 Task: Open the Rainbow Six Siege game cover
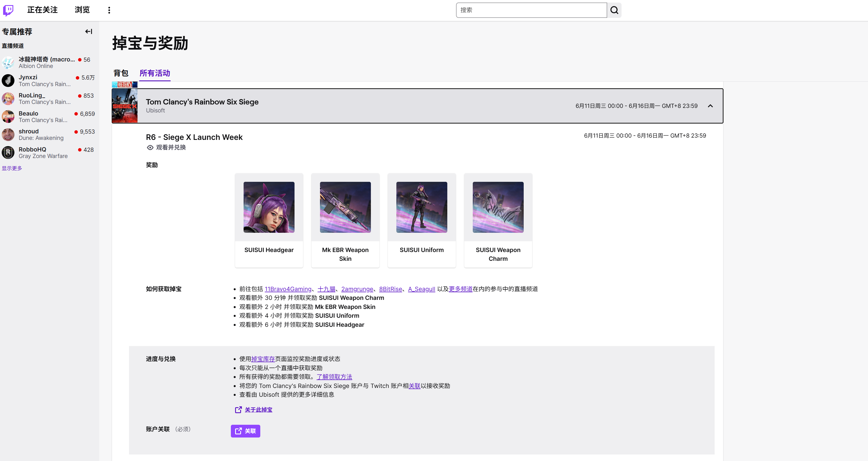(125, 106)
